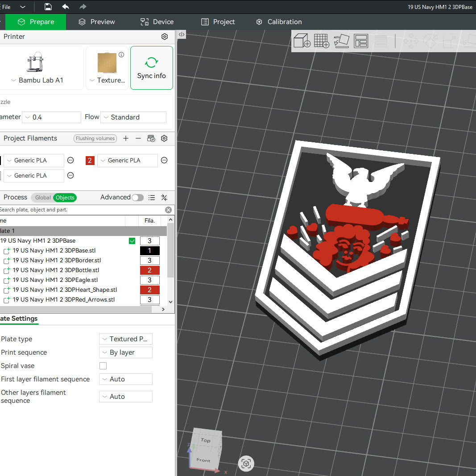Image resolution: width=476 pixels, height=476 pixels.
Task: Edit the third Generic PLA preset
Action: pyautogui.click(x=70, y=175)
